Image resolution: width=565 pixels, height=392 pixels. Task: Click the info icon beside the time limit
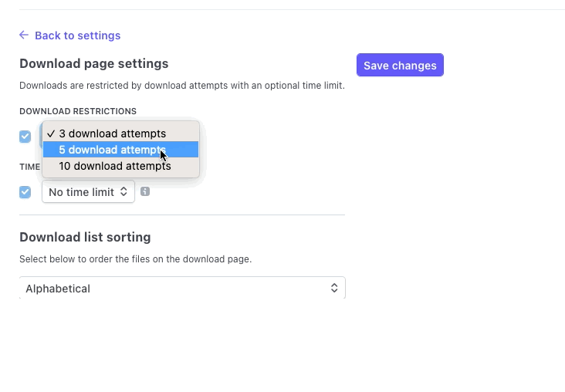pyautogui.click(x=145, y=191)
